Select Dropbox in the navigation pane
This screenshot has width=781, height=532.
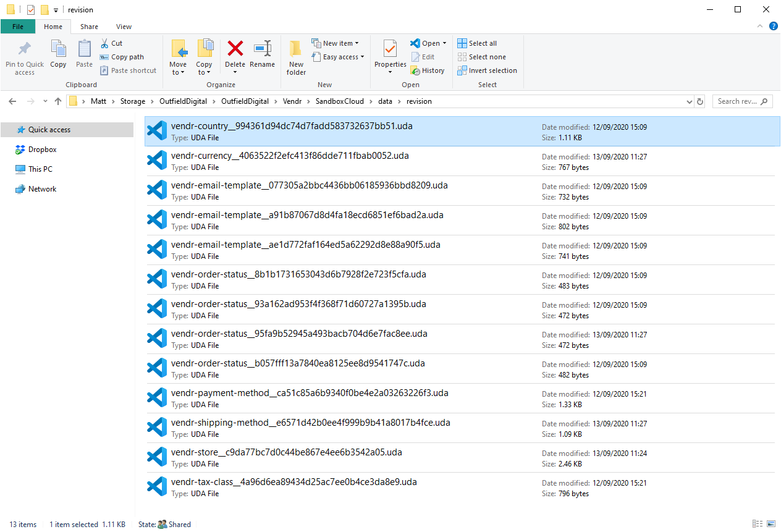[42, 150]
